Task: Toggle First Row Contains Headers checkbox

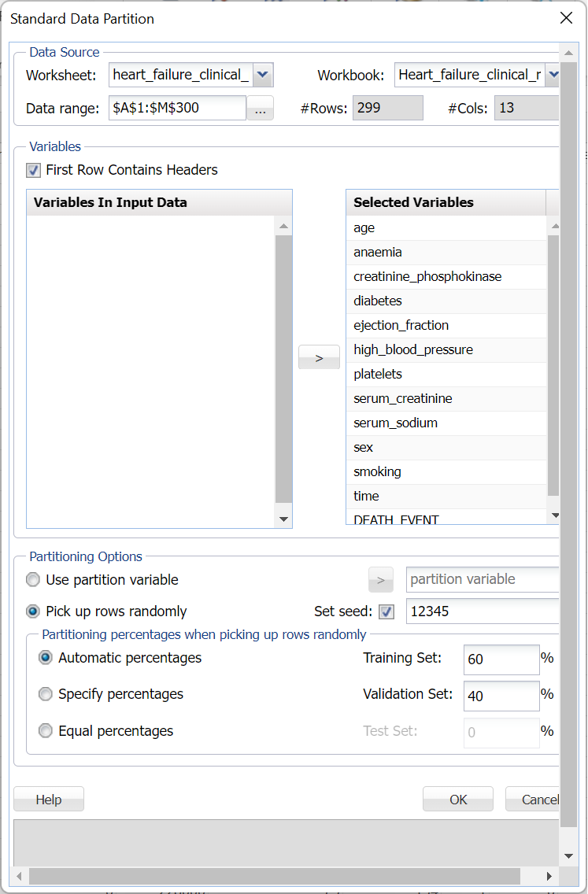Action: [x=33, y=170]
